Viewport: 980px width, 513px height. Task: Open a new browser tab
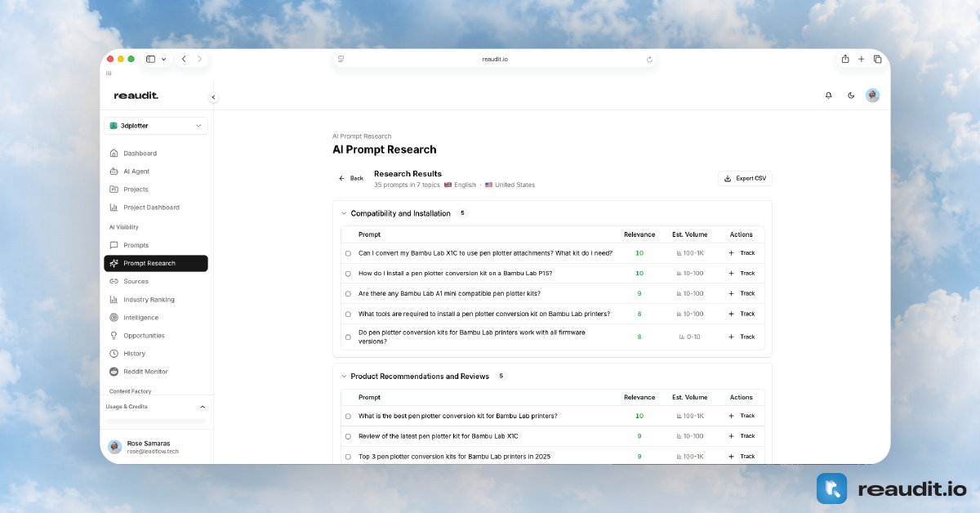pos(861,59)
